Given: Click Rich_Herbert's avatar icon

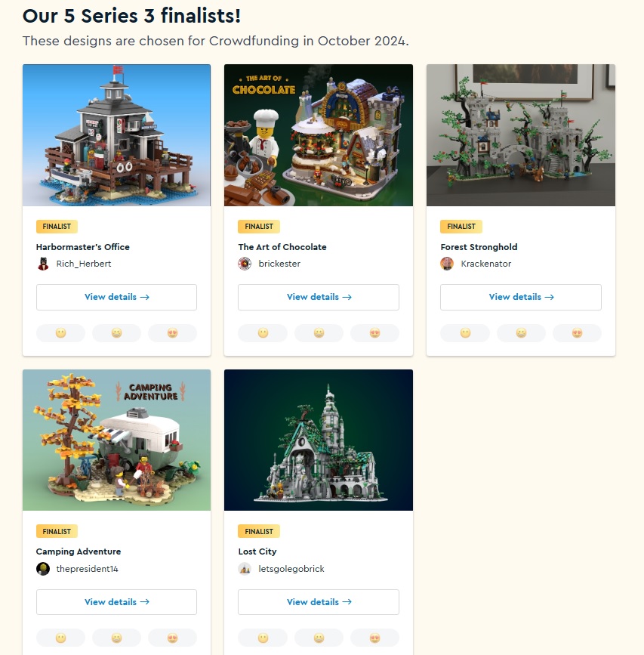Looking at the screenshot, I should pyautogui.click(x=43, y=264).
